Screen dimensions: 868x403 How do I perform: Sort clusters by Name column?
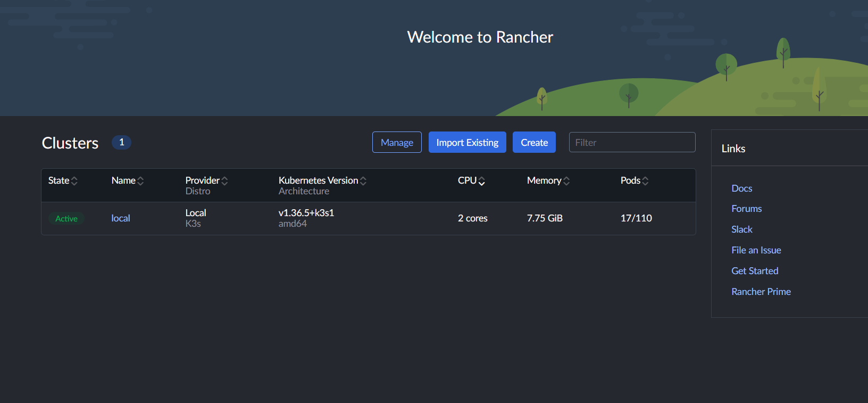coord(128,180)
